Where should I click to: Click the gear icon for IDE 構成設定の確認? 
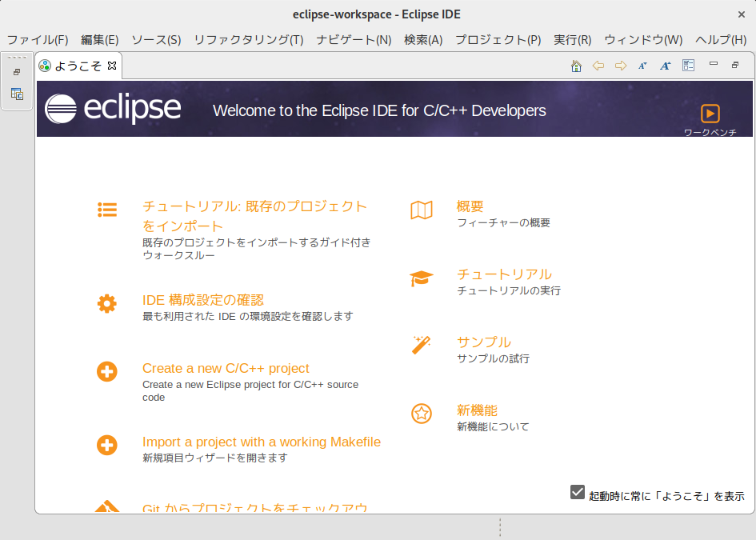107,304
